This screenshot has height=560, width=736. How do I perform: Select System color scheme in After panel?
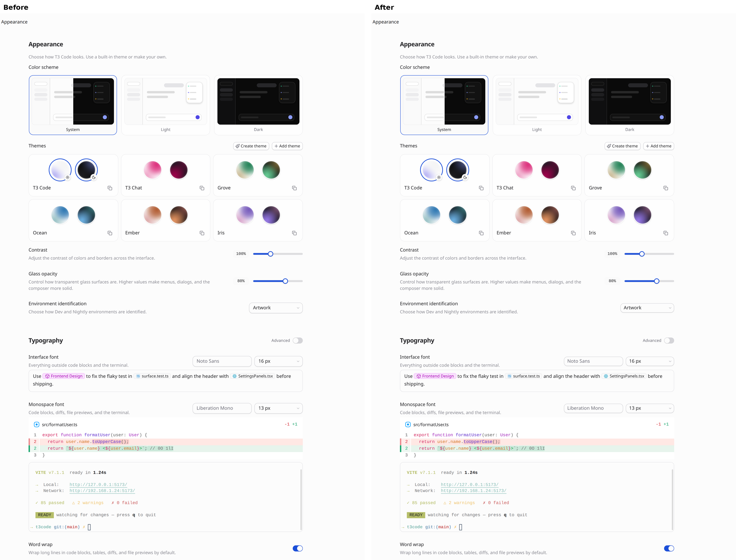[x=444, y=105]
